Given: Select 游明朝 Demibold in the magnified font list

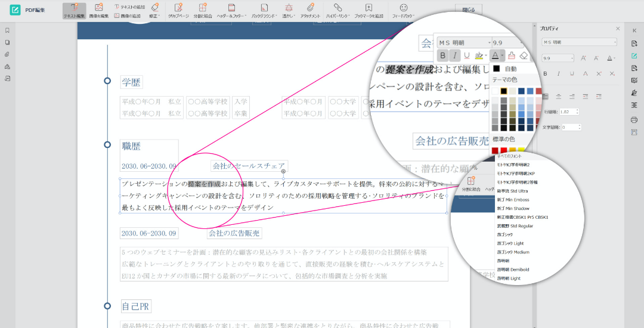Looking at the screenshot, I should coord(513,270).
